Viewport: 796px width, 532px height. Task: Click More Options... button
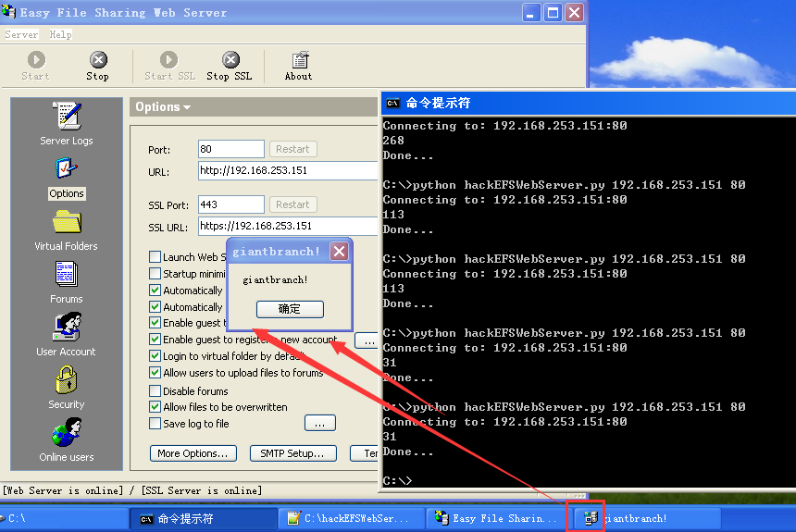(193, 453)
